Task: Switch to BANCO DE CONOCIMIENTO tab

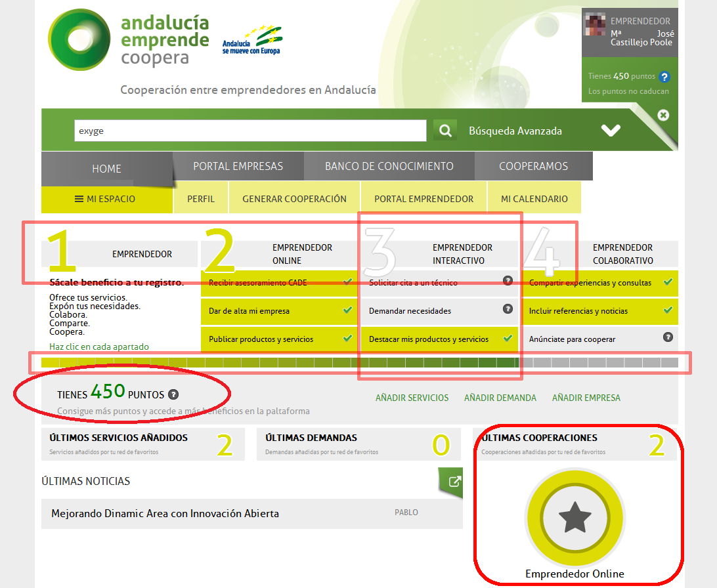Action: pos(389,166)
